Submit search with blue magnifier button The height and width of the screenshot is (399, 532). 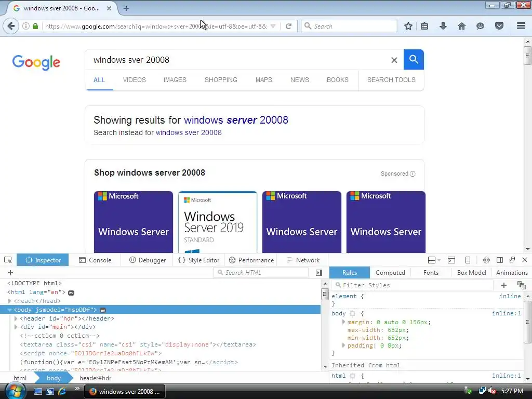(x=414, y=59)
